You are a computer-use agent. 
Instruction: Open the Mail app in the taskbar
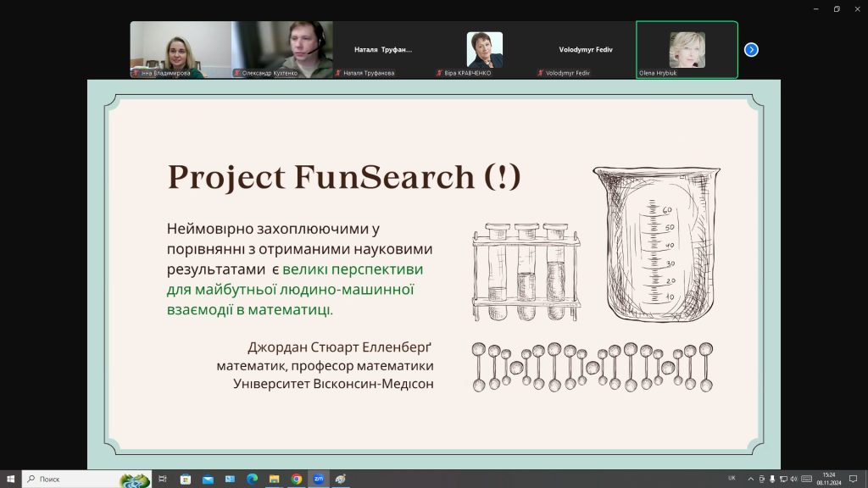pos(208,479)
